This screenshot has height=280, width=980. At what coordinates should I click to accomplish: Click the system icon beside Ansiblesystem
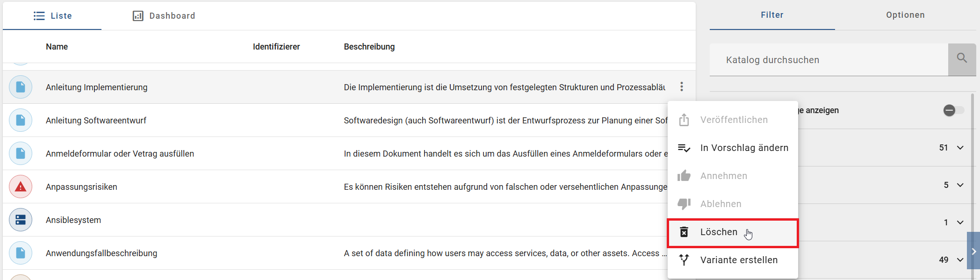tap(21, 220)
